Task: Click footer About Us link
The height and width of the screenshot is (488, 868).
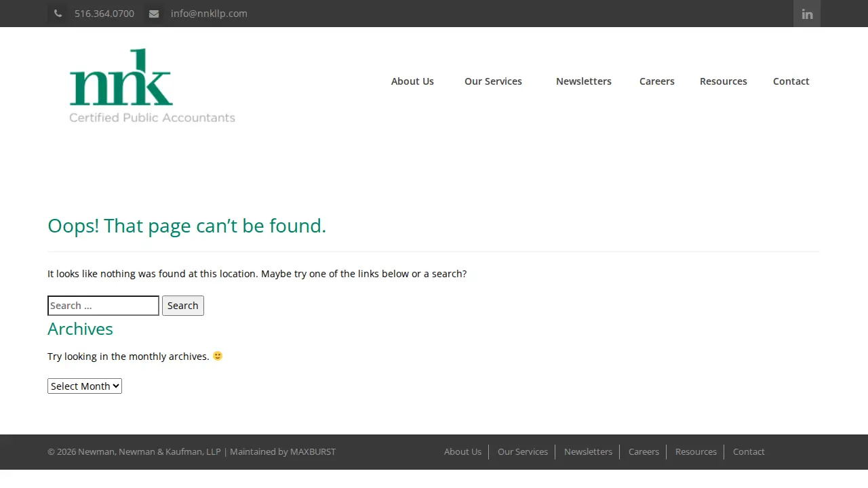Action: [x=462, y=451]
